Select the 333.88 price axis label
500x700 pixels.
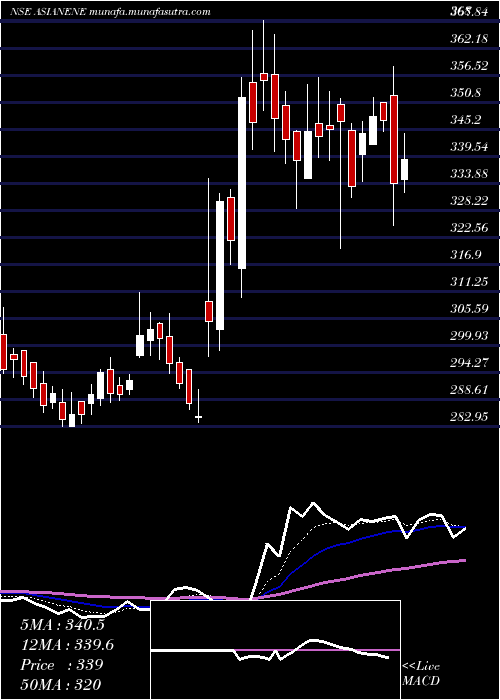469,174
